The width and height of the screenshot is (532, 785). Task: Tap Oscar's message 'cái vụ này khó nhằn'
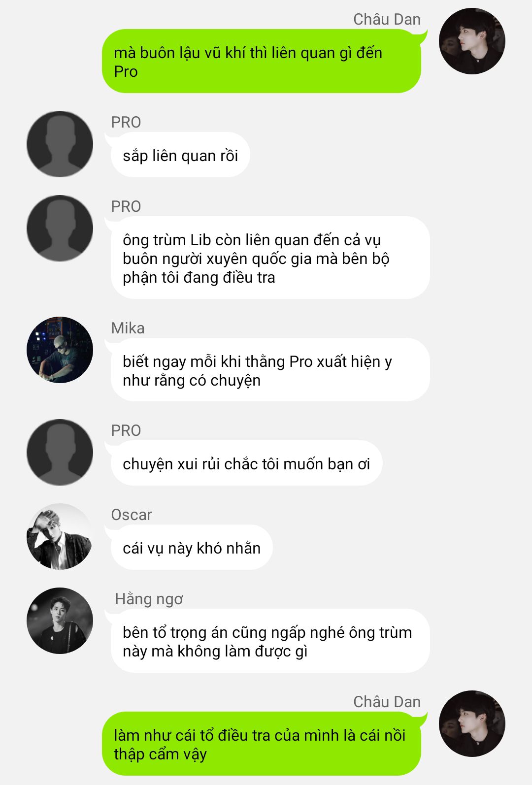[192, 548]
